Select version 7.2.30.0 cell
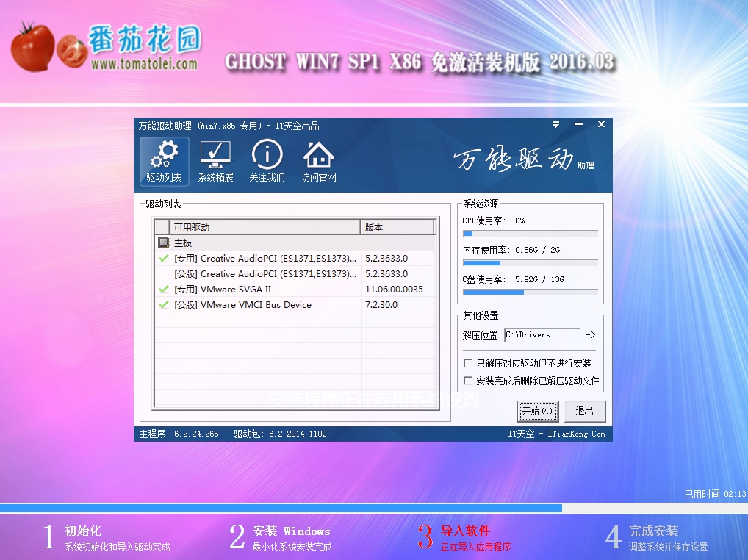The width and height of the screenshot is (748, 560). point(381,304)
